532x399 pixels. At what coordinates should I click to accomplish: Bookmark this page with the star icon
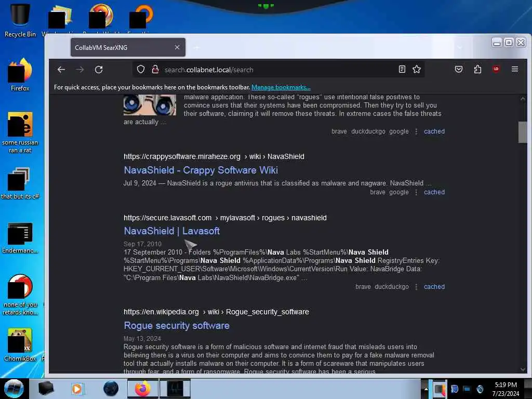point(417,69)
